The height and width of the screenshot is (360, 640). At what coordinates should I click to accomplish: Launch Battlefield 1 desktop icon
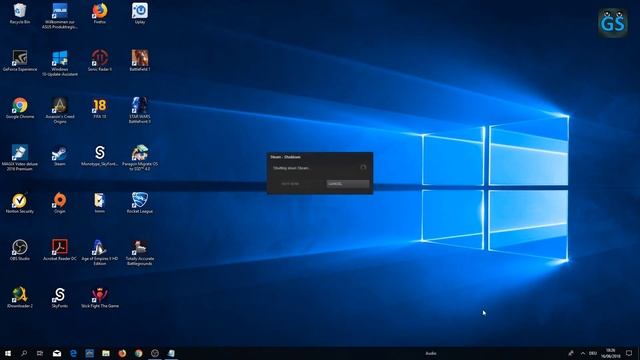(140, 60)
